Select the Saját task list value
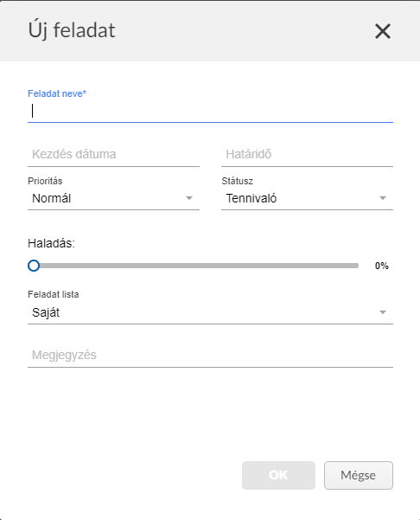 (x=46, y=312)
